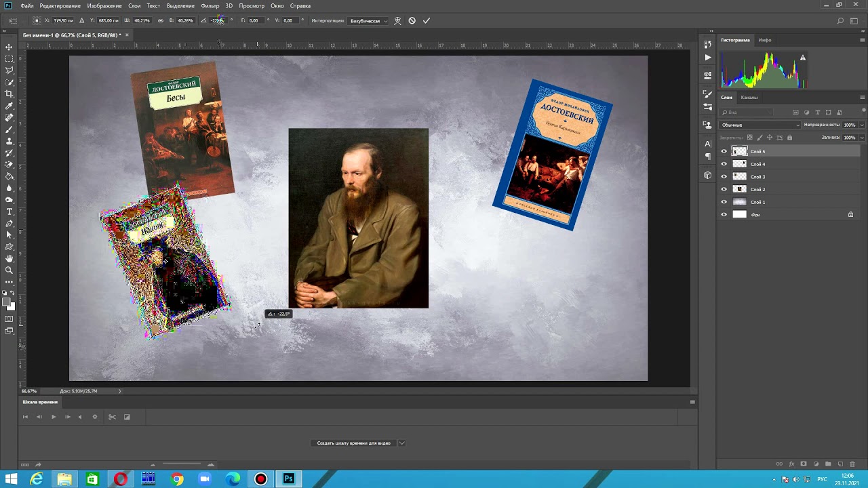Click the histogram cached data warning icon
The image size is (868, 488).
pyautogui.click(x=803, y=58)
